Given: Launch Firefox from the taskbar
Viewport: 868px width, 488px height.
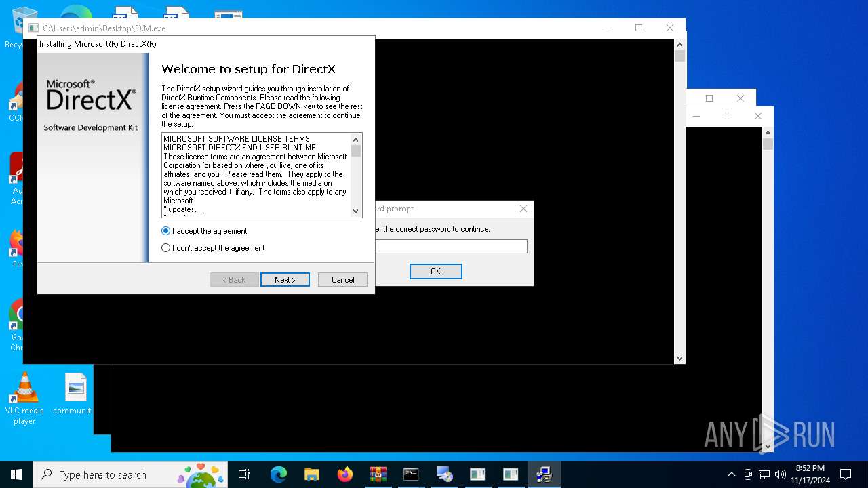Looking at the screenshot, I should [345, 474].
